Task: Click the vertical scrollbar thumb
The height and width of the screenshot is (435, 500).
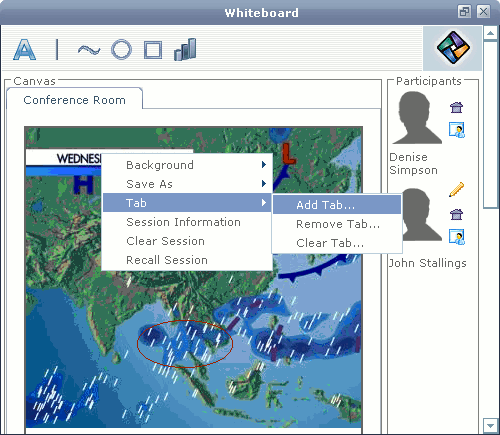Action: coord(490,124)
